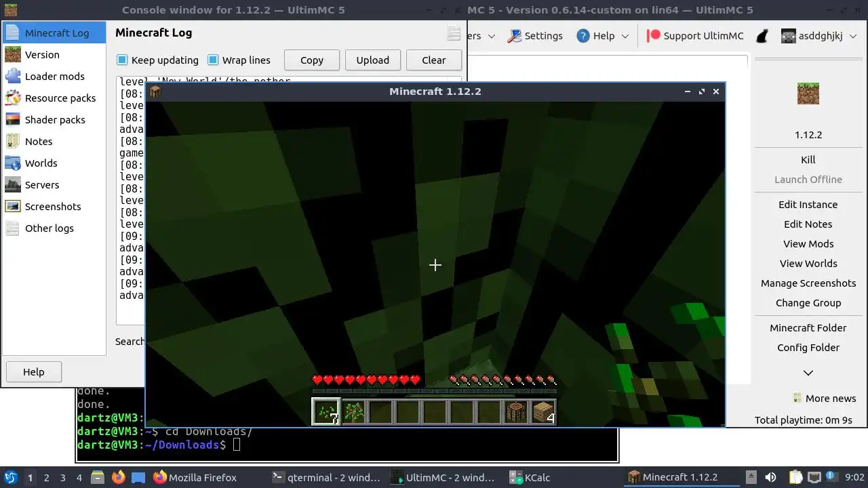Open Minecraft Folder from side panel

click(808, 328)
